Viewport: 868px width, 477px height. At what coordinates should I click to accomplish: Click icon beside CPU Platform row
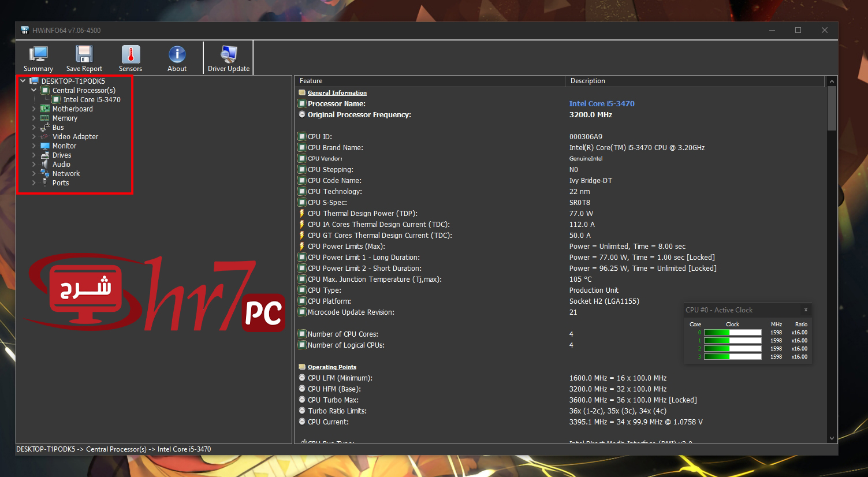302,301
